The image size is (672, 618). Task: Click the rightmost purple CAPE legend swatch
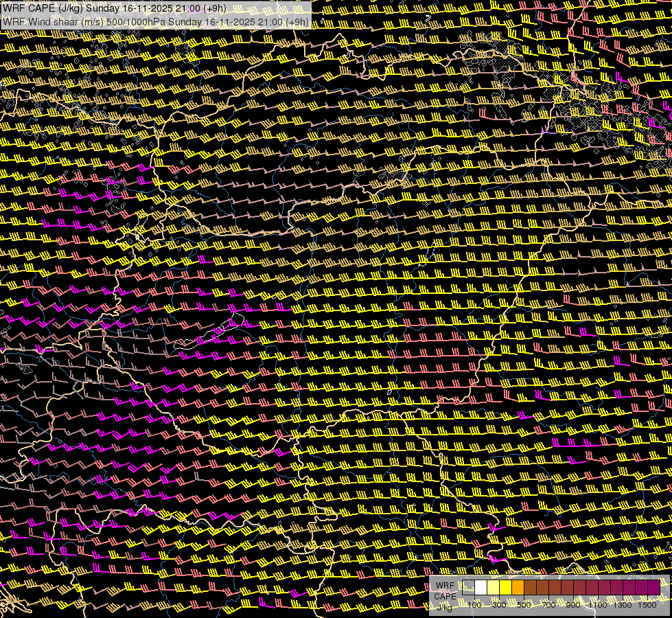pyautogui.click(x=653, y=588)
